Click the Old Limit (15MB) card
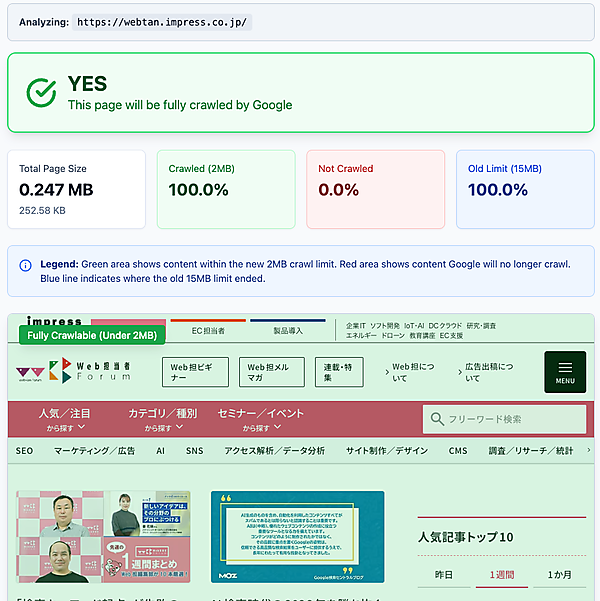The height and width of the screenshot is (601, 600). (x=525, y=189)
